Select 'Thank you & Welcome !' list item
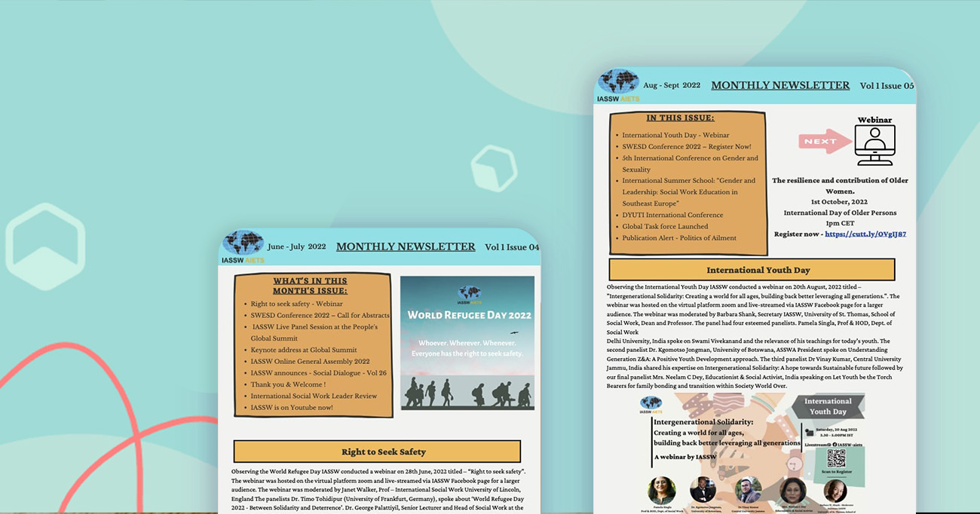Screen dimensions: 980x514 point(288,384)
